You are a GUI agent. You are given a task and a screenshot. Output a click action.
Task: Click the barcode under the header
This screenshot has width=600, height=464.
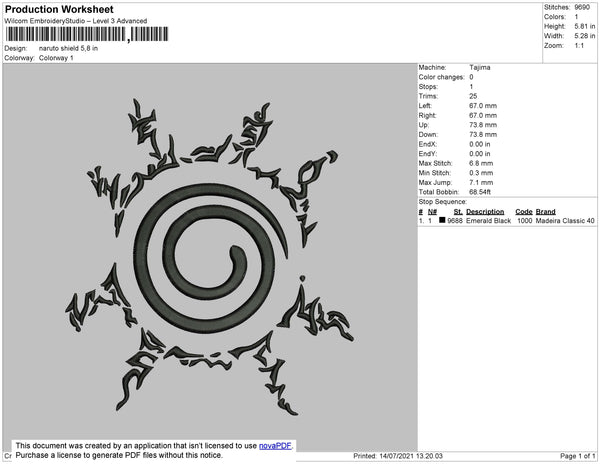tap(86, 34)
